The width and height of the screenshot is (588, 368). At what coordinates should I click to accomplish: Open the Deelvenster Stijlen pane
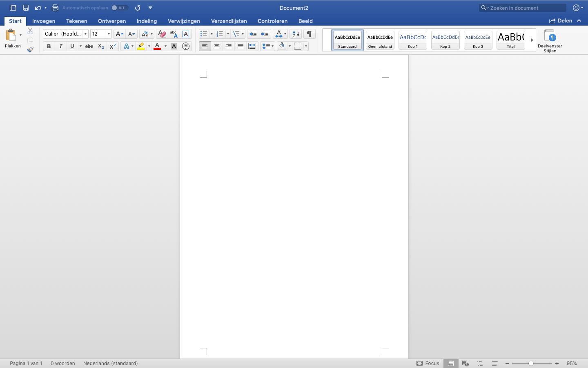click(x=550, y=41)
